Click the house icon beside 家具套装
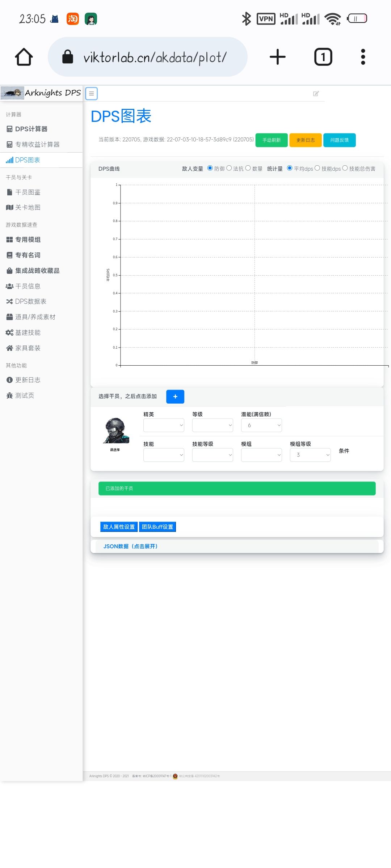 pyautogui.click(x=9, y=348)
